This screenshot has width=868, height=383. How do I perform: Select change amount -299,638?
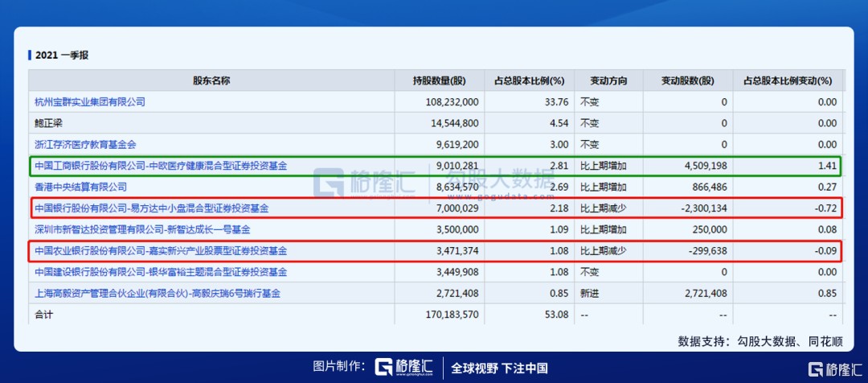(x=706, y=251)
